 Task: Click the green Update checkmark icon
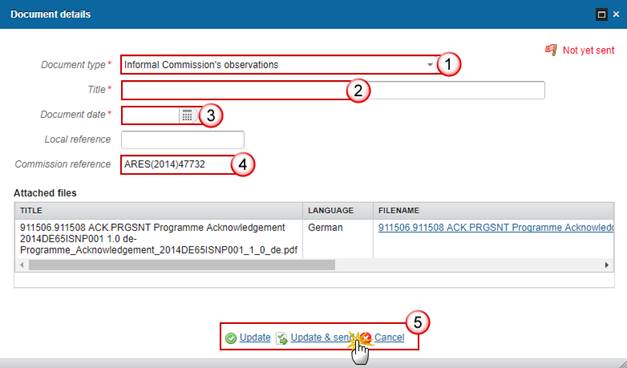[231, 338]
